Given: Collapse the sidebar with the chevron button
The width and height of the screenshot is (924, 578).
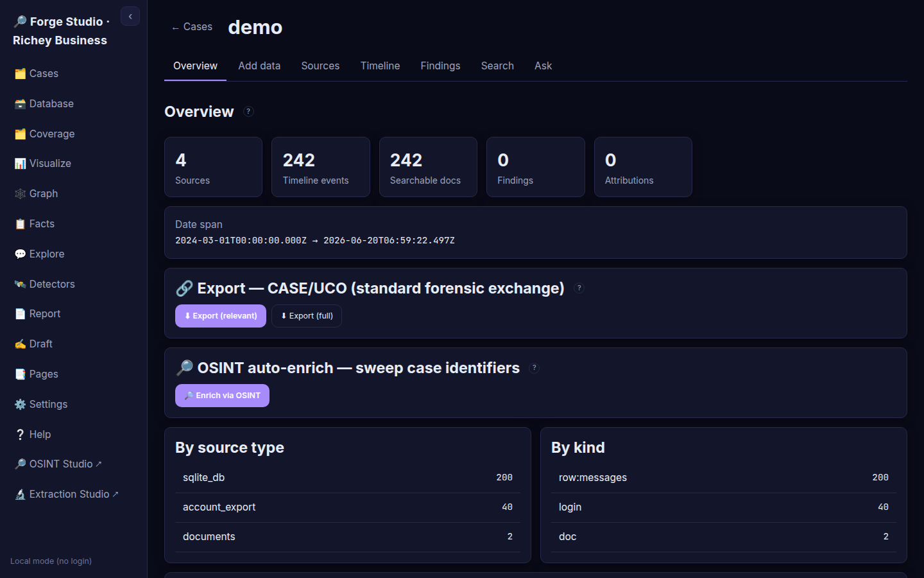Looking at the screenshot, I should click(130, 17).
